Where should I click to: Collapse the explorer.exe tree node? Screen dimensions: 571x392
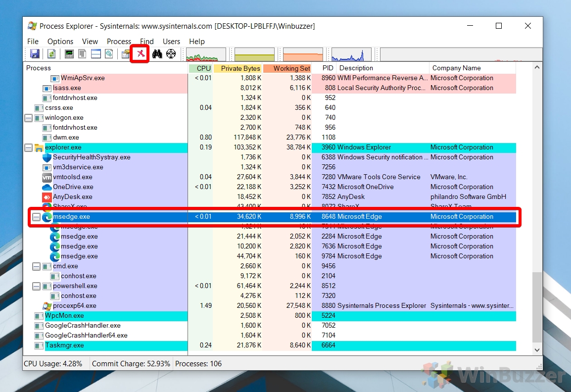(28, 147)
